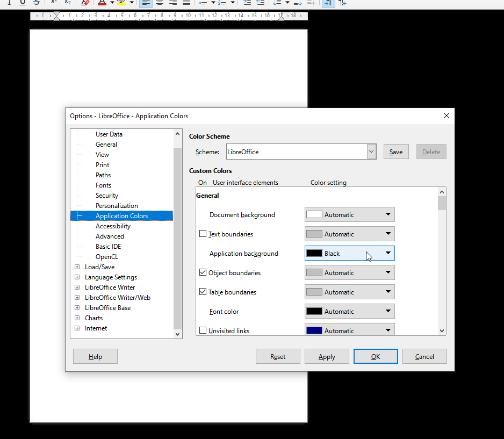Click the Align Right toolbar icon
The width and height of the screenshot is (504, 439).
[x=172, y=3]
